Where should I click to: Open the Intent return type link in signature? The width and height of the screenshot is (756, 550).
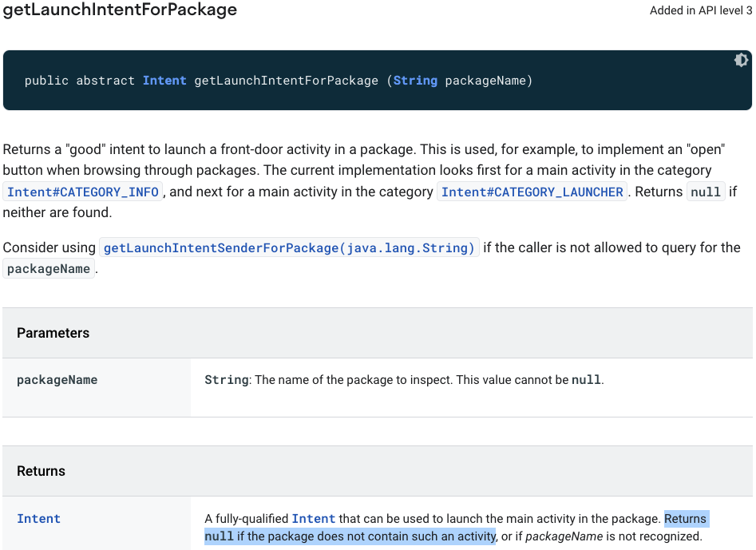(164, 80)
